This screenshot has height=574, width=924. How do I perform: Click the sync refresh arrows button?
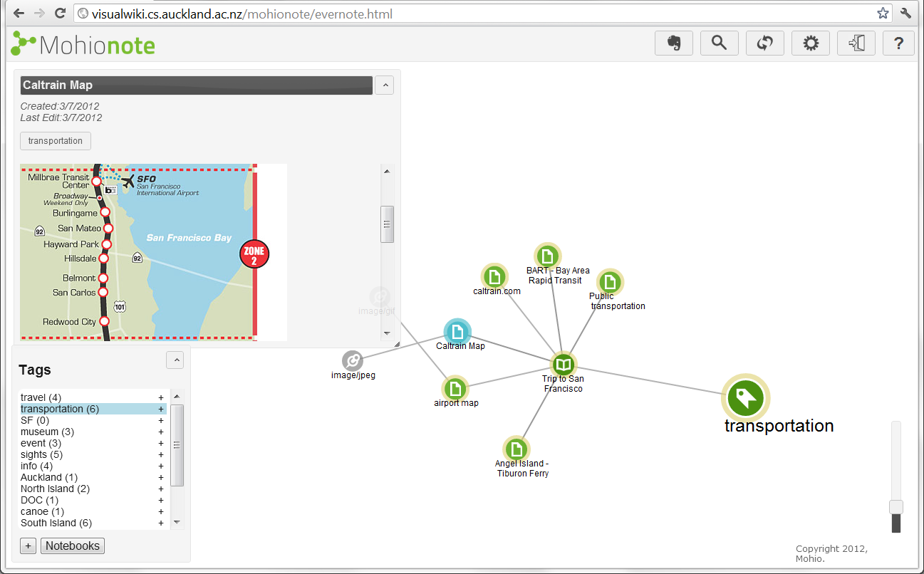coord(764,43)
